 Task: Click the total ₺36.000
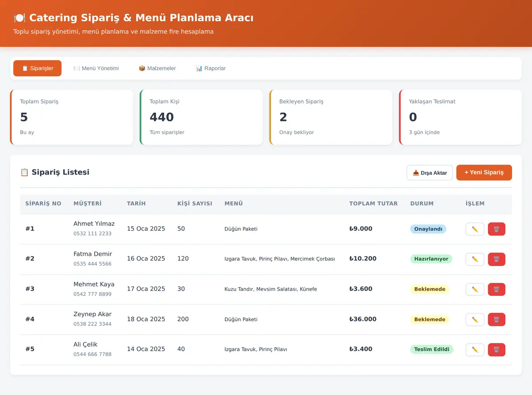point(363,319)
